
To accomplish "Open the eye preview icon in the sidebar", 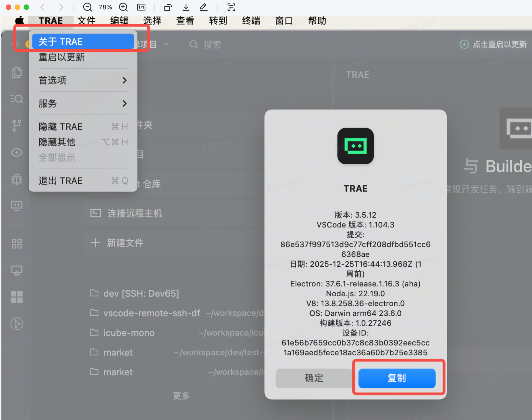I will click(x=17, y=152).
